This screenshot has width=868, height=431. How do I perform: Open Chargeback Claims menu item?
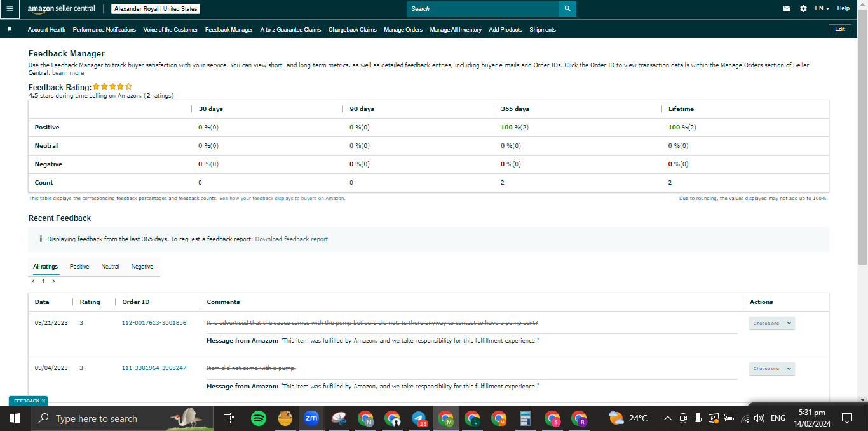[x=353, y=29]
